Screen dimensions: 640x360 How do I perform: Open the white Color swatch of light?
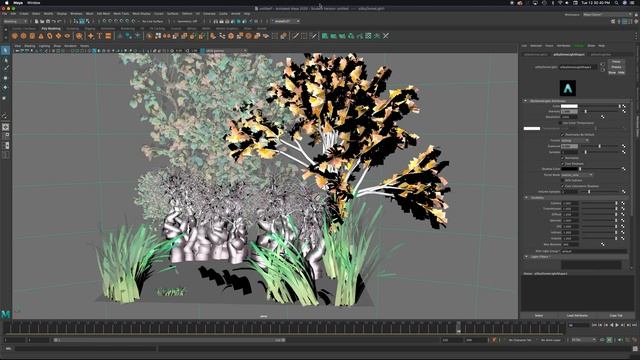[x=569, y=106]
